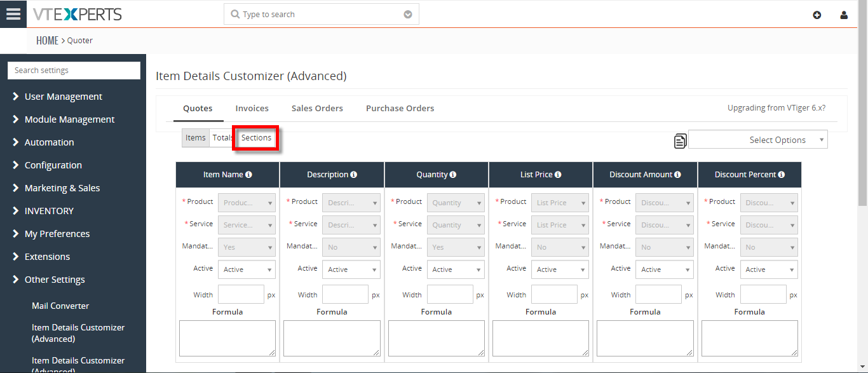
Task: Click Discount Amount Width field
Action: [x=658, y=294]
